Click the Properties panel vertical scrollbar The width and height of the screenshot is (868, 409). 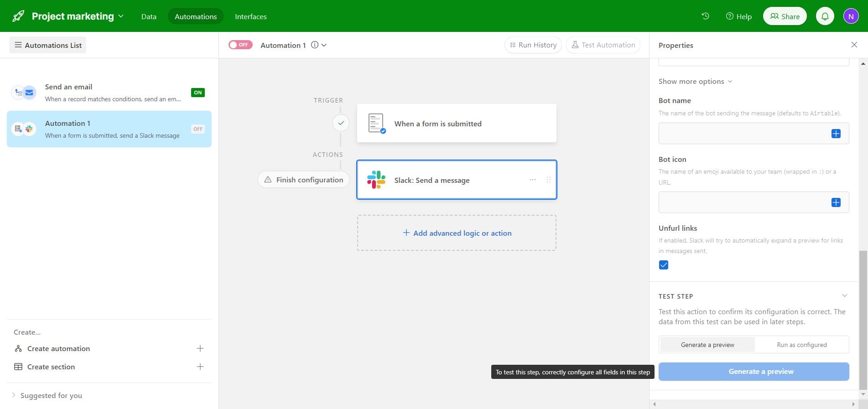[863, 319]
